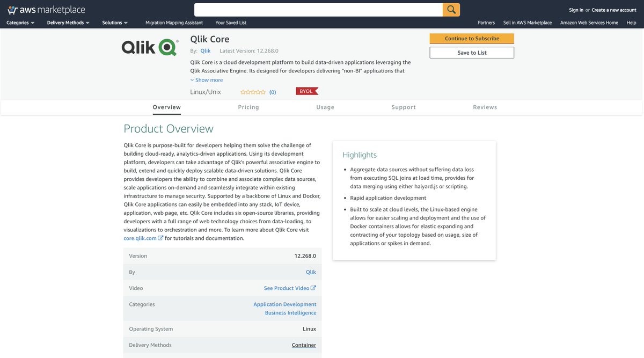Click the Highlights heading
Screen dimensions: 644x358
click(x=360, y=155)
